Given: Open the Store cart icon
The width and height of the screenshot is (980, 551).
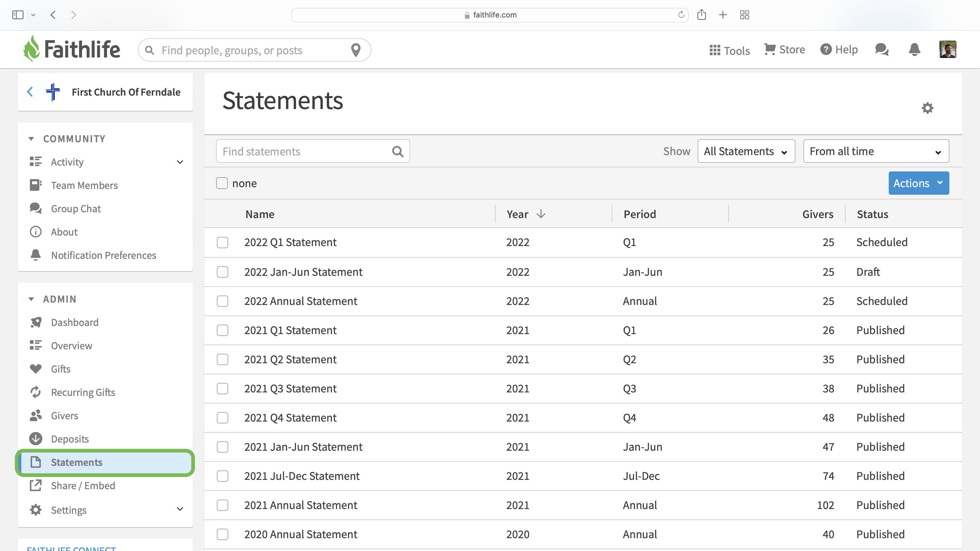Looking at the screenshot, I should coord(770,50).
